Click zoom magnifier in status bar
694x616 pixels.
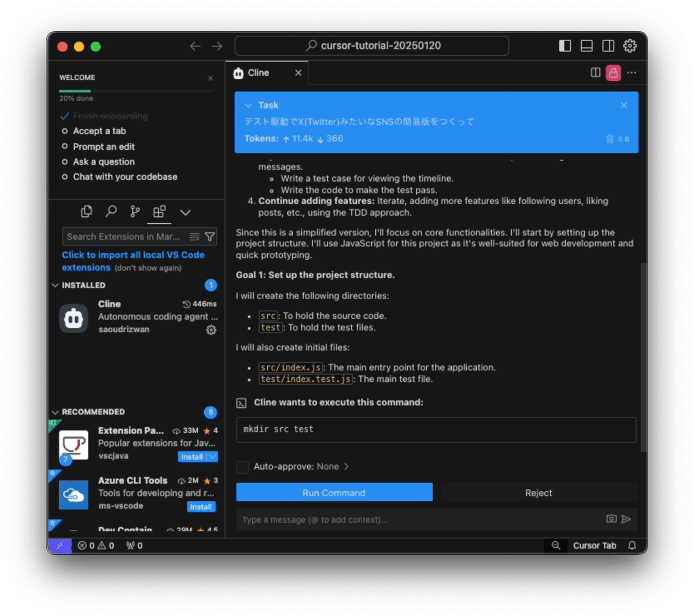point(556,545)
